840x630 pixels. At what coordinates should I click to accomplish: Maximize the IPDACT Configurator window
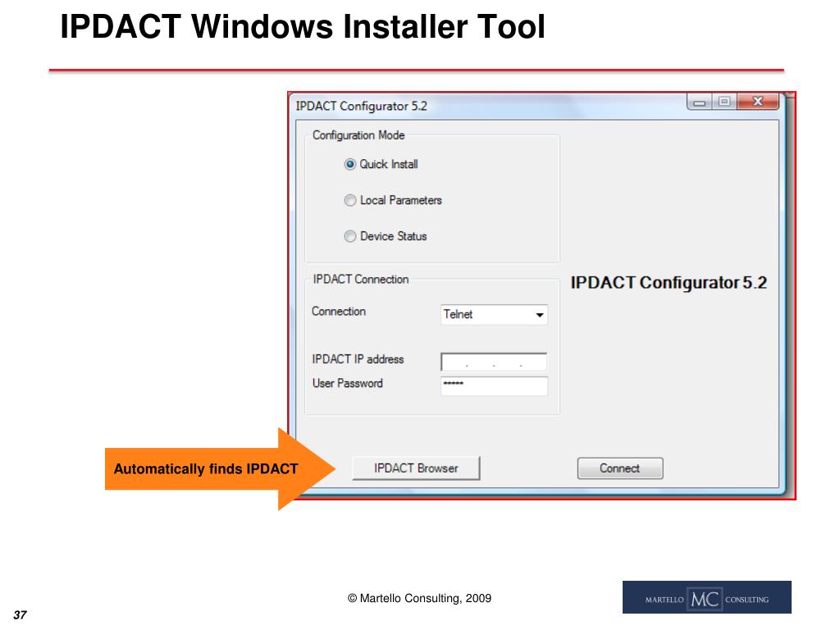(x=724, y=102)
